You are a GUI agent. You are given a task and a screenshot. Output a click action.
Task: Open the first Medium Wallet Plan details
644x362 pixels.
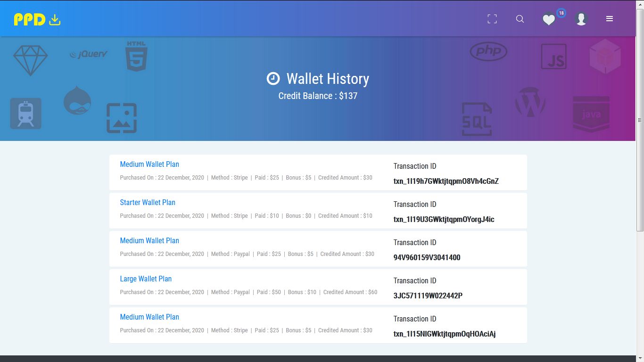[x=149, y=164]
